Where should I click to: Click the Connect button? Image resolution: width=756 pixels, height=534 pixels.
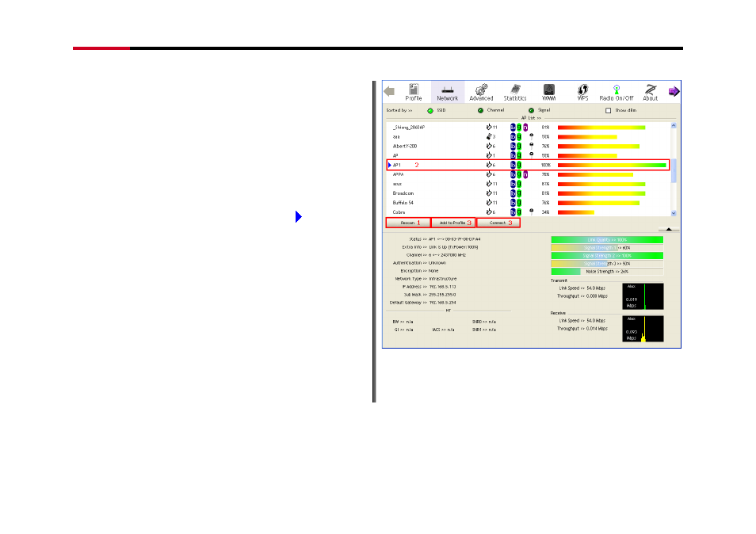click(498, 223)
